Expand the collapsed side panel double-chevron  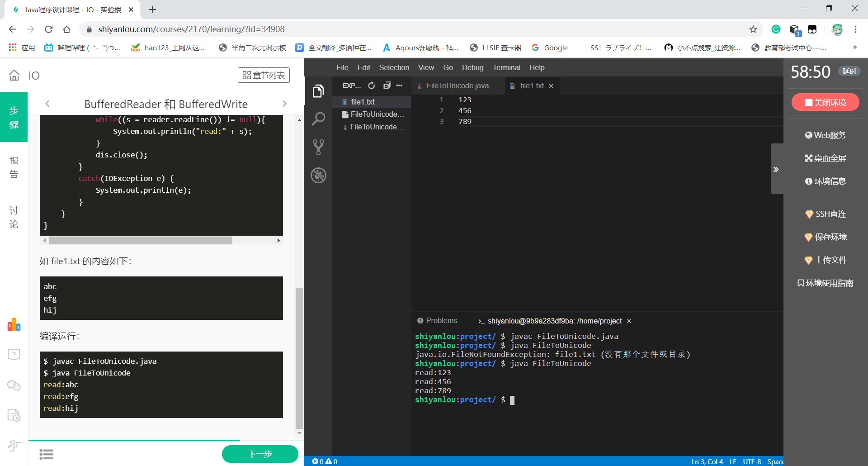pos(776,169)
